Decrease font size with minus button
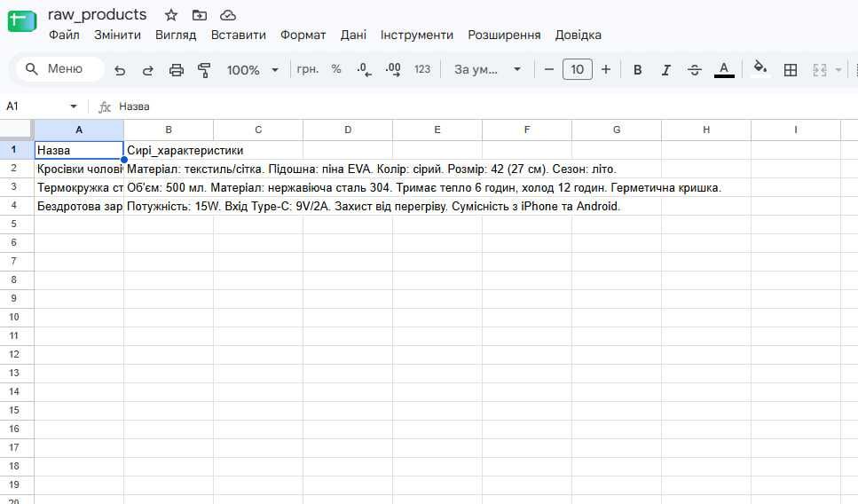The height and width of the screenshot is (504, 858). (x=549, y=69)
